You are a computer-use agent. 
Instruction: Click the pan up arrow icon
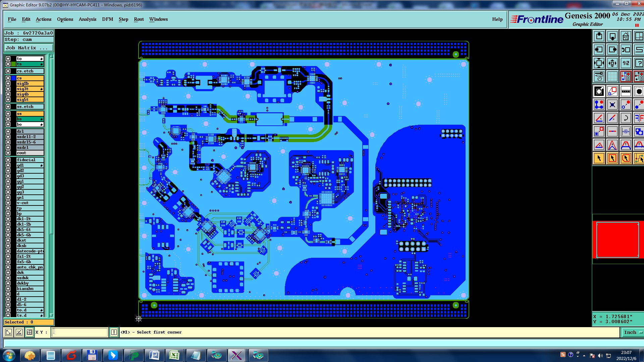pos(599,36)
